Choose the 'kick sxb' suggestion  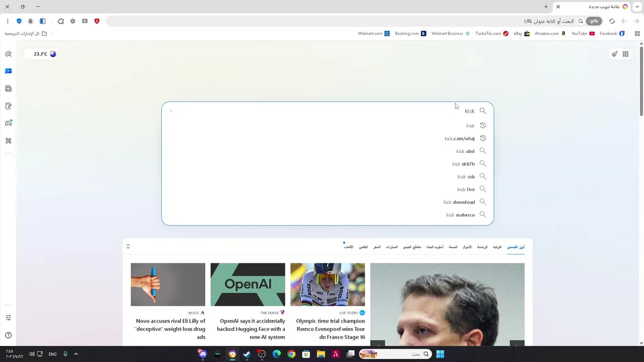328,176
